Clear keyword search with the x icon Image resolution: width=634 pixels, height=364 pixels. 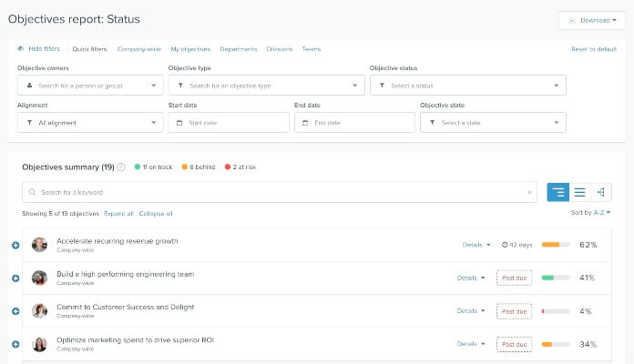[x=529, y=193]
